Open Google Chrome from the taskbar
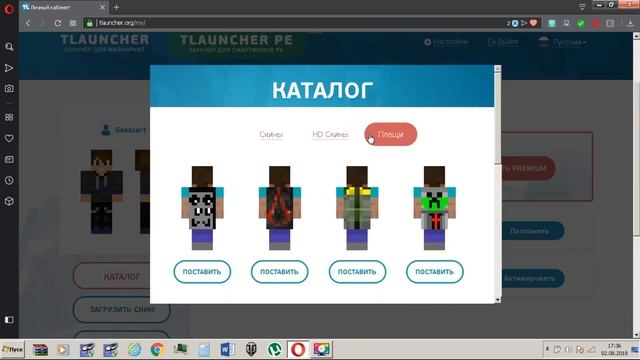Screen dimensions: 640x360 point(157,349)
